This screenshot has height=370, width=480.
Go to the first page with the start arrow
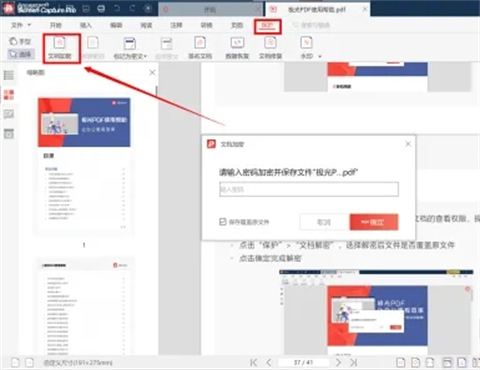pos(254,362)
